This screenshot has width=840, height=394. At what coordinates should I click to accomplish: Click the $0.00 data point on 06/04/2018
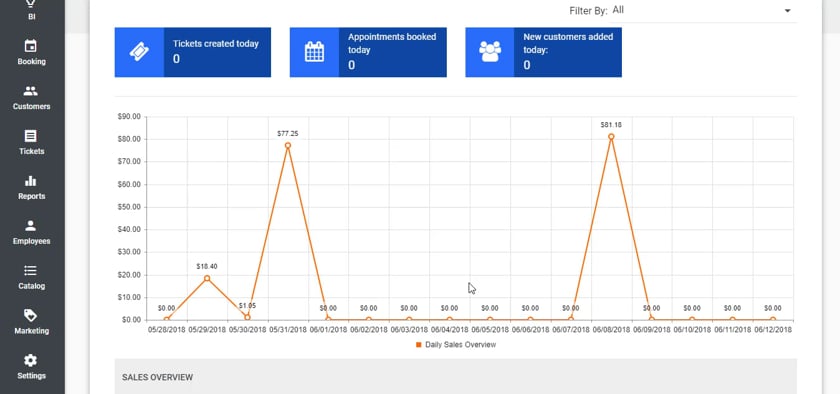click(x=449, y=319)
